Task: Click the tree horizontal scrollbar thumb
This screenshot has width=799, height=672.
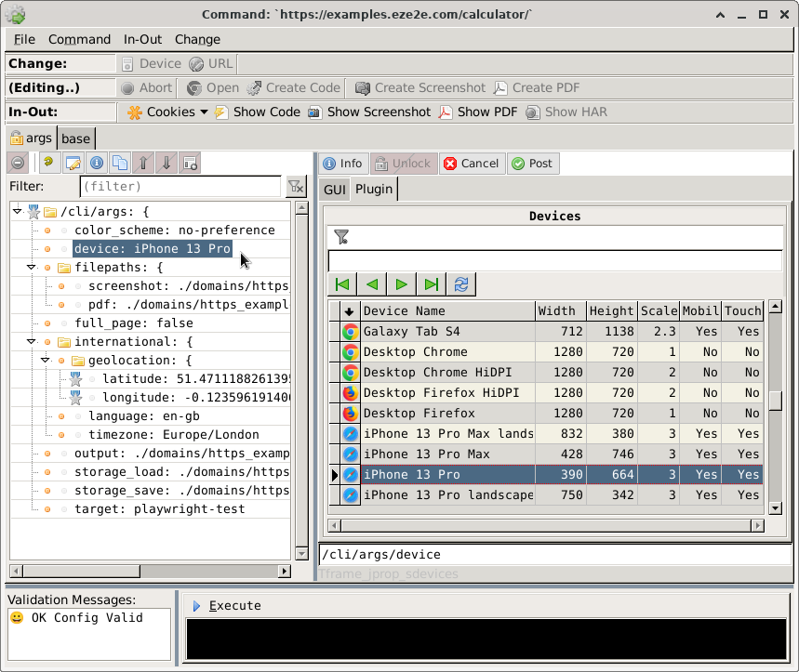Action: click(x=82, y=572)
